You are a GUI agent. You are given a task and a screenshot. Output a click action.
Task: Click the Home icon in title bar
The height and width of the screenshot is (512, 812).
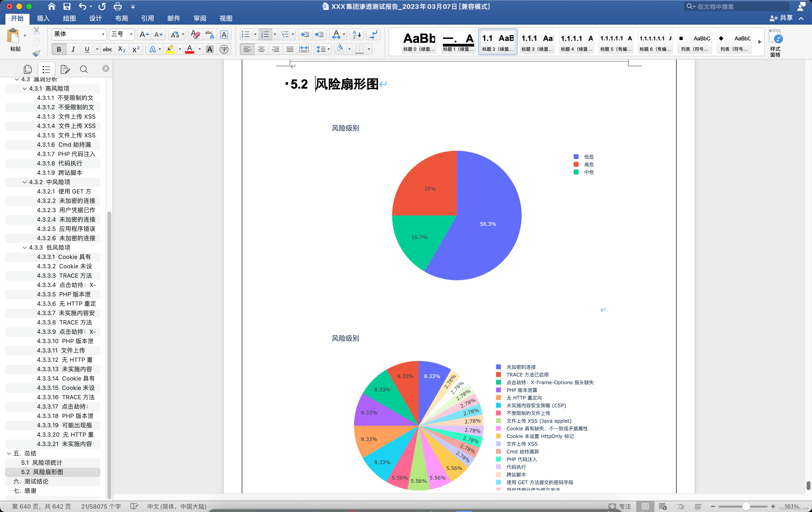pos(51,6)
